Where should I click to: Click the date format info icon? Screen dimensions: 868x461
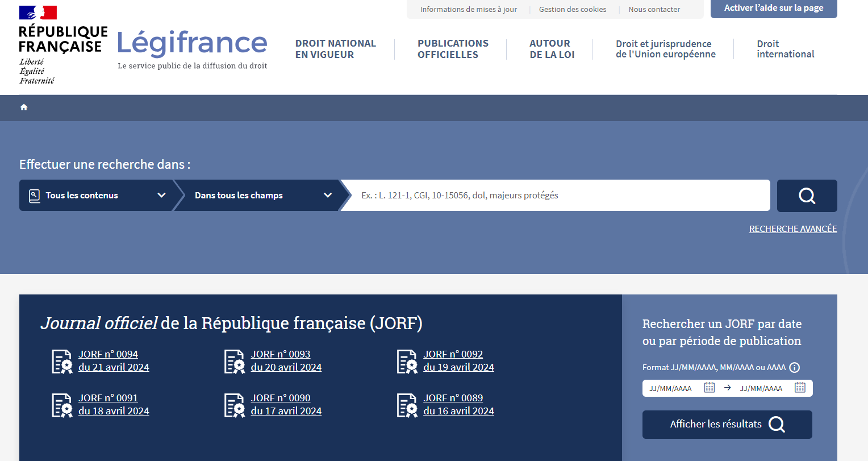[795, 367]
